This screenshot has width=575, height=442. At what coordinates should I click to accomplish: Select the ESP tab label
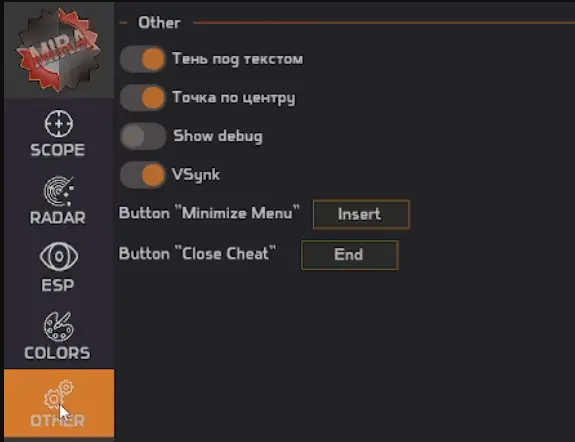click(x=58, y=285)
